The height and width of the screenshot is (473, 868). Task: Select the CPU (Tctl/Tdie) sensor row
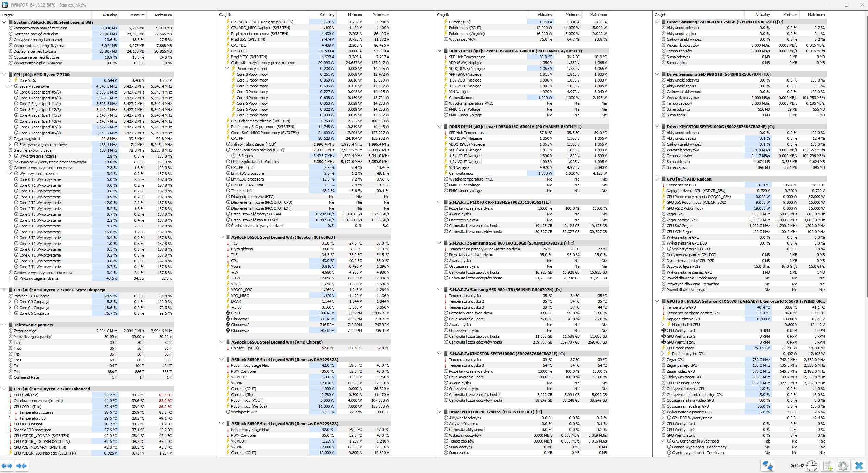point(87,395)
